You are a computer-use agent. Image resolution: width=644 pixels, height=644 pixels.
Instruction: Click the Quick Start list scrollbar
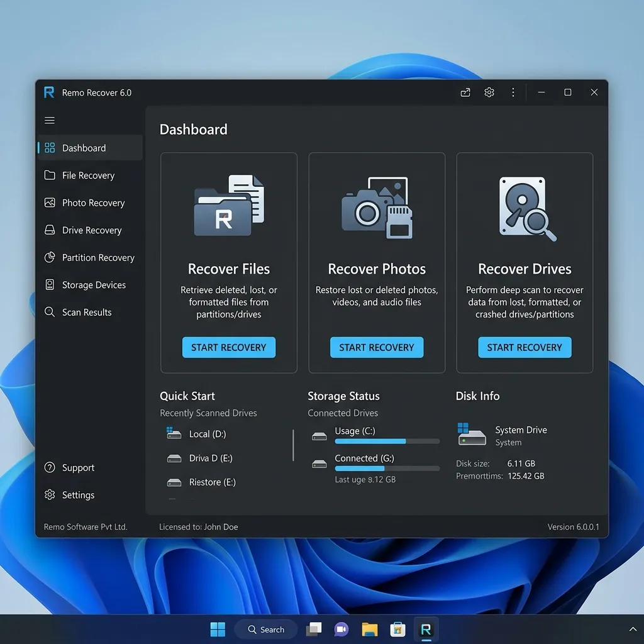tap(293, 445)
